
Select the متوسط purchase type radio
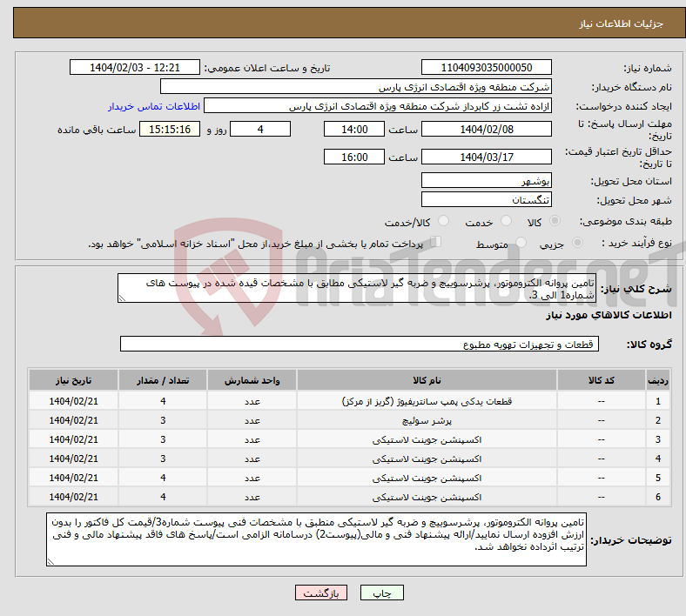(x=521, y=242)
